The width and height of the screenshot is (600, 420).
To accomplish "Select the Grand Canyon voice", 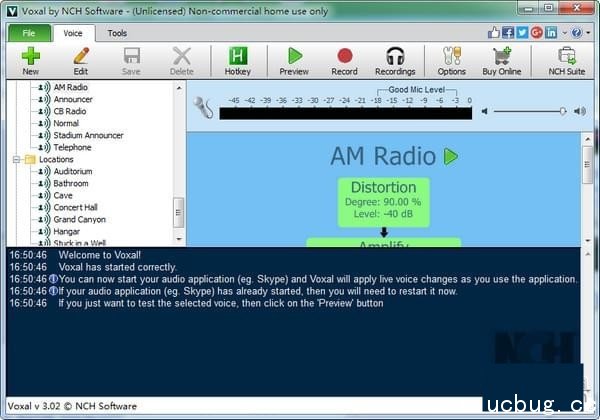I will coord(79,219).
